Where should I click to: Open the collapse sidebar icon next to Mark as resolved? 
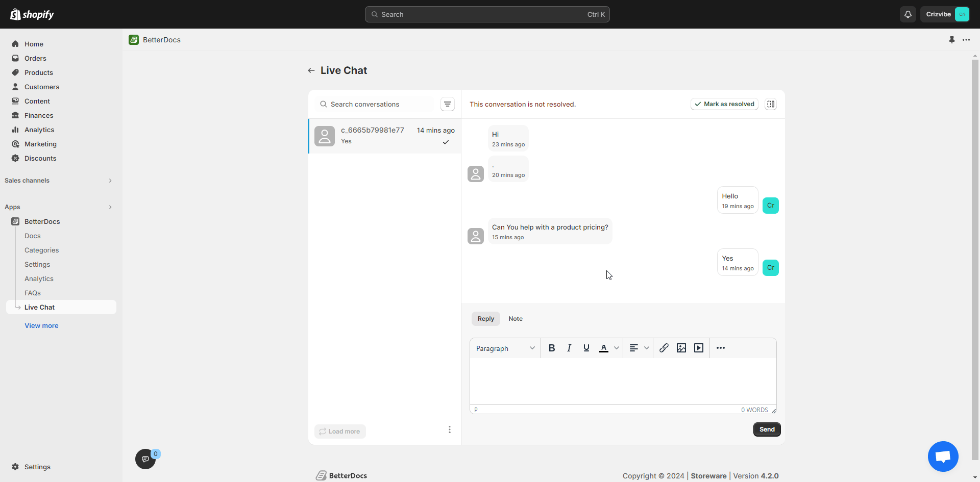click(x=771, y=104)
